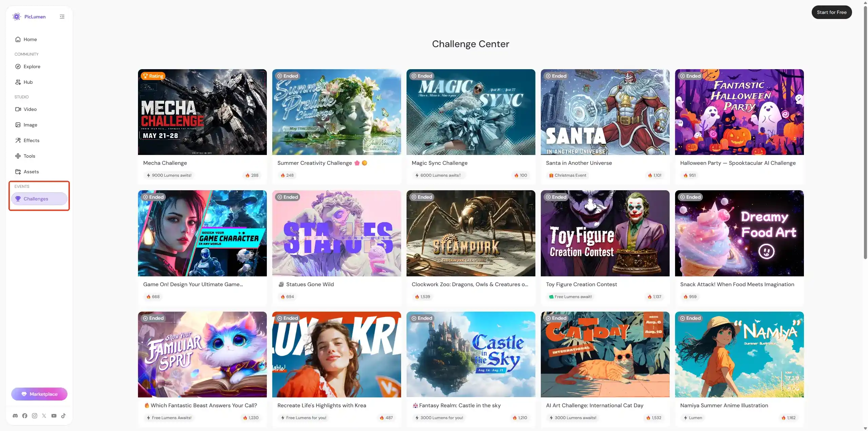Open the Statues Gone Wild thumbnail
Image resolution: width=868 pixels, height=431 pixels.
coord(336,233)
